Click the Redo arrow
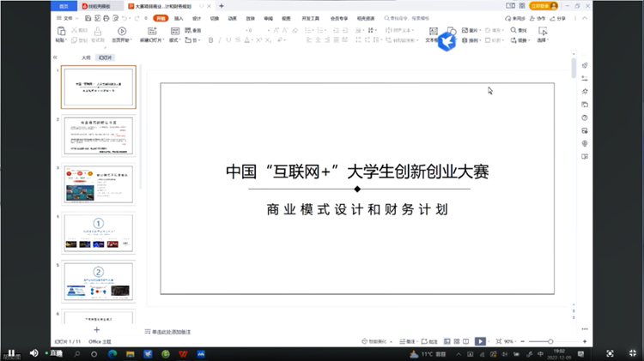 (137, 18)
